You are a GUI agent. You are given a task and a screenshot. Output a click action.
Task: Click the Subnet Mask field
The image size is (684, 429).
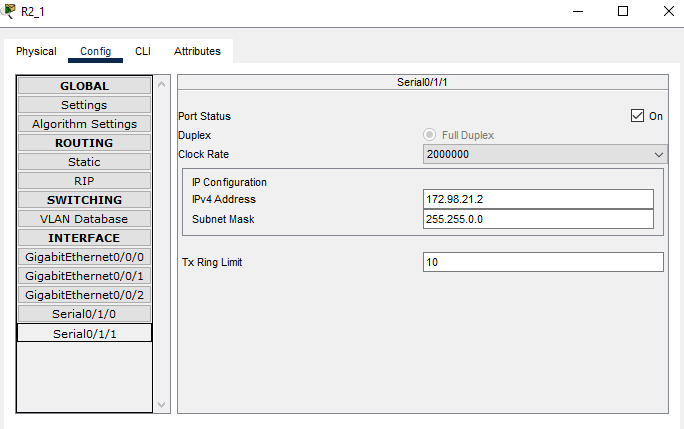pos(538,219)
